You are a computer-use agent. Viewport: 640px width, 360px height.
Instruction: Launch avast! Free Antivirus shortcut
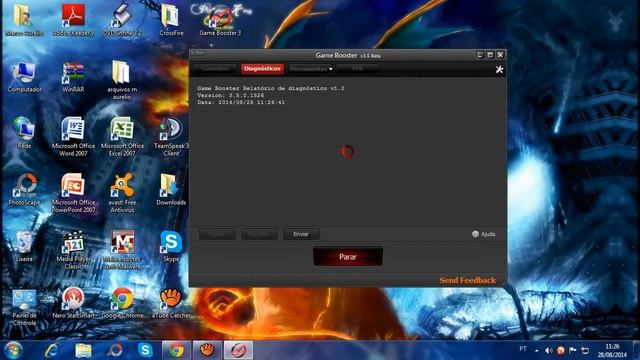click(x=122, y=193)
